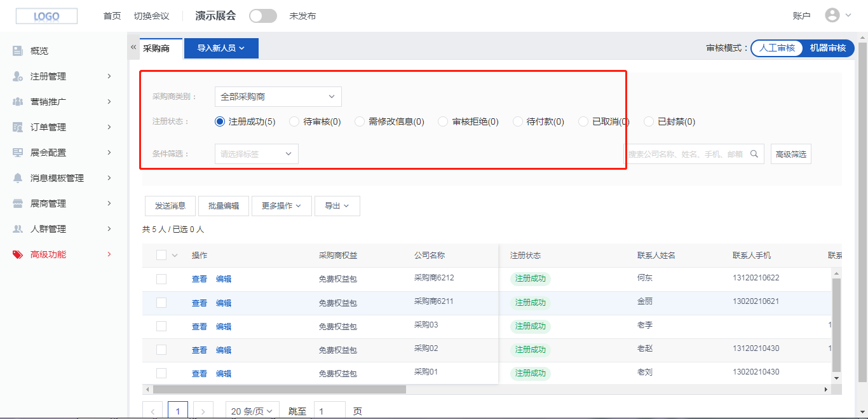This screenshot has width=868, height=419.
Task: Check the row checkbox for 采购03
Action: (x=161, y=326)
